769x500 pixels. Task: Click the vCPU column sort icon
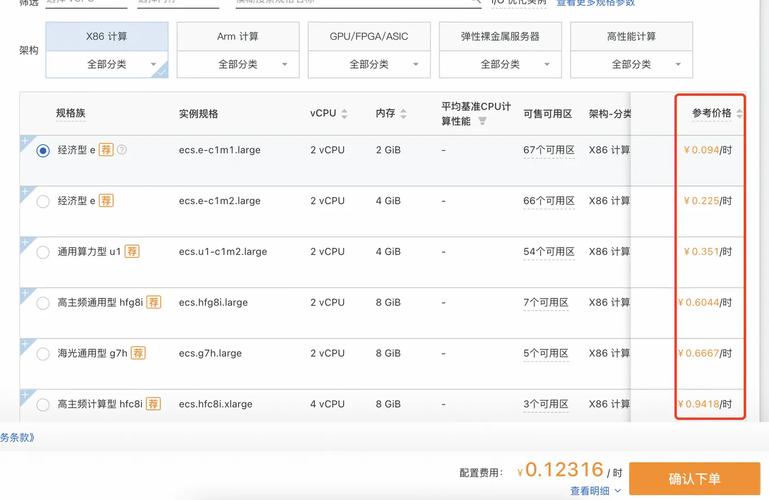(345, 114)
